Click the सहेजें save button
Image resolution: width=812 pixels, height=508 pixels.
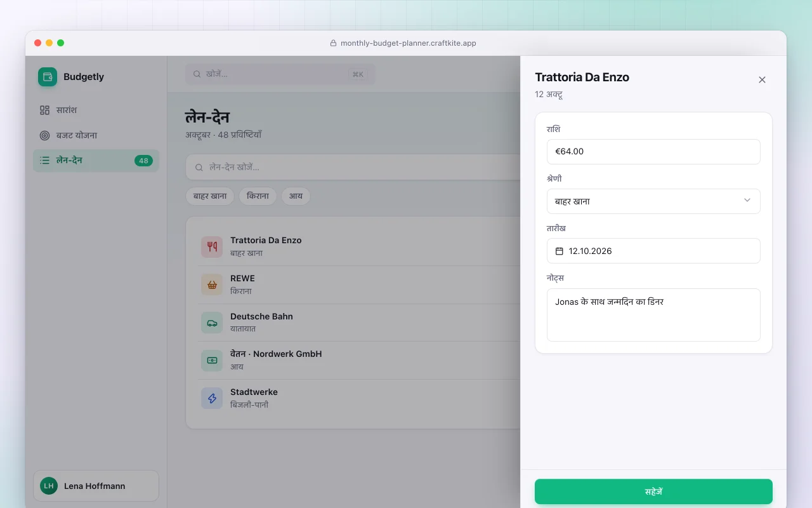pos(653,491)
